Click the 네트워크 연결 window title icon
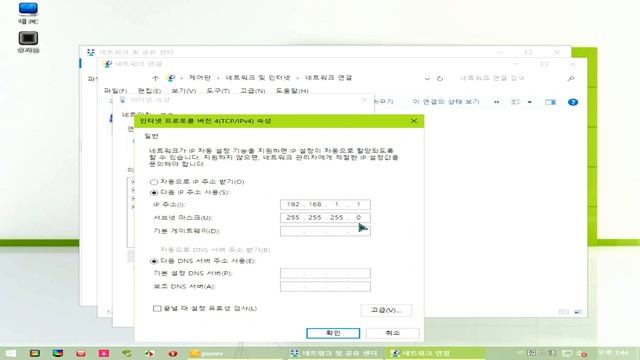Screen dimensions: 640x360 [x=108, y=64]
